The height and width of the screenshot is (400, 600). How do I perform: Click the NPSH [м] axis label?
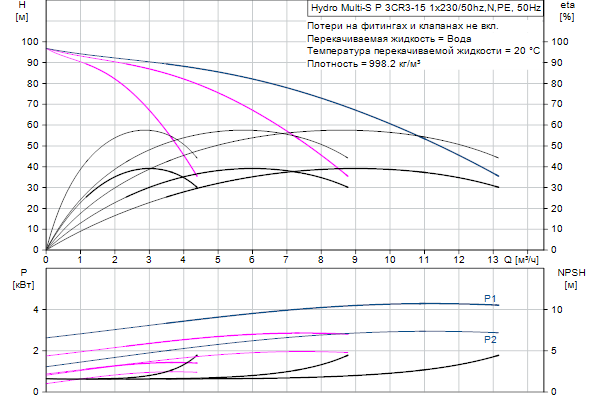pos(568,278)
